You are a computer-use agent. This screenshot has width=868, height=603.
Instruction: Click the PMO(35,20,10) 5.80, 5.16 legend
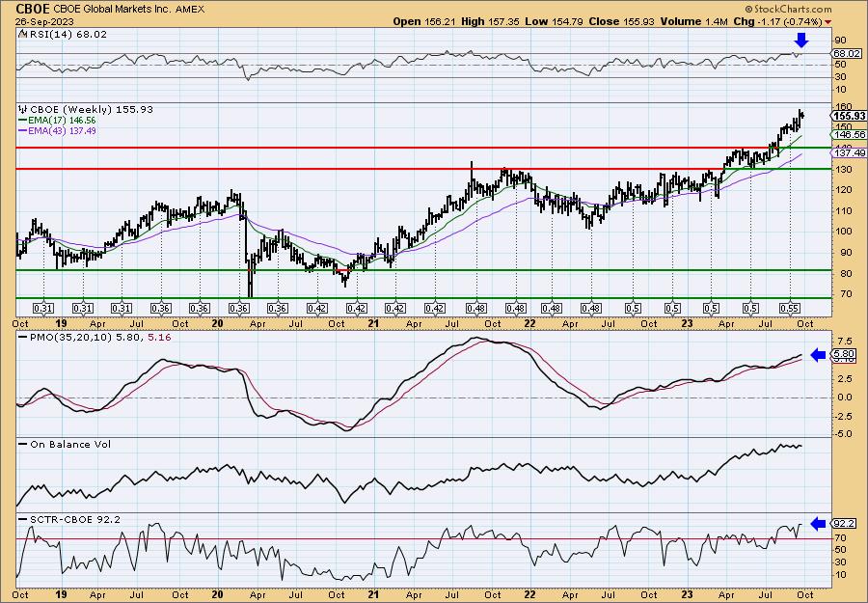tap(100, 336)
